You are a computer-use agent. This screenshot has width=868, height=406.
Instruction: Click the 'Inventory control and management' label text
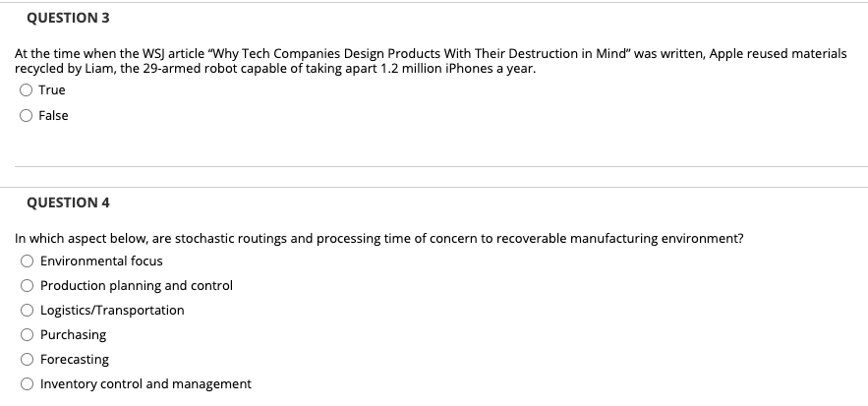pos(145,383)
